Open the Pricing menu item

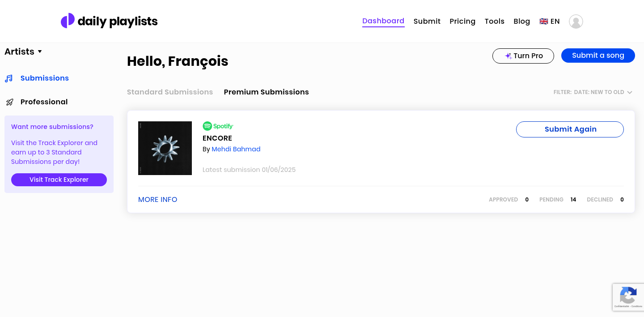point(462,21)
